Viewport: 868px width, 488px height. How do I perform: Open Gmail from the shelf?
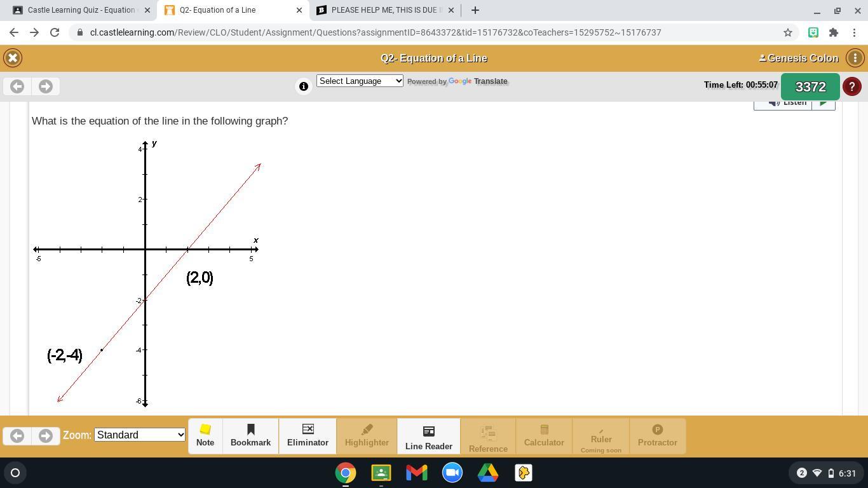coord(416,473)
